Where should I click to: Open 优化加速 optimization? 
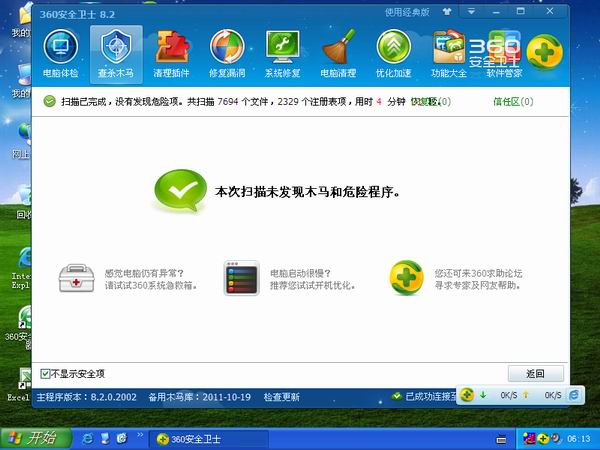click(x=393, y=54)
